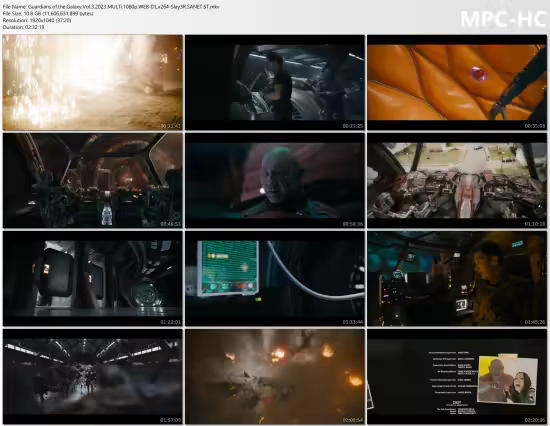This screenshot has height=426, width=550.
Task: Select the thumbnail of man in neon-lit cockpit
Action: (457, 279)
